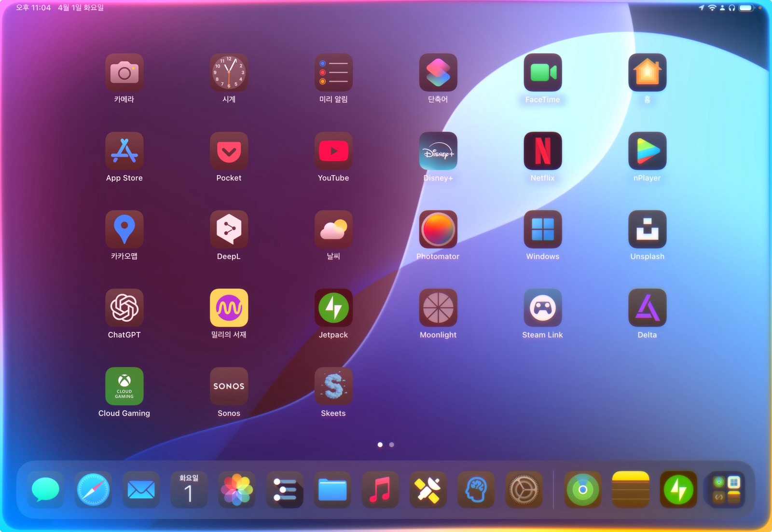Open the 홈 (Home) app

click(648, 72)
